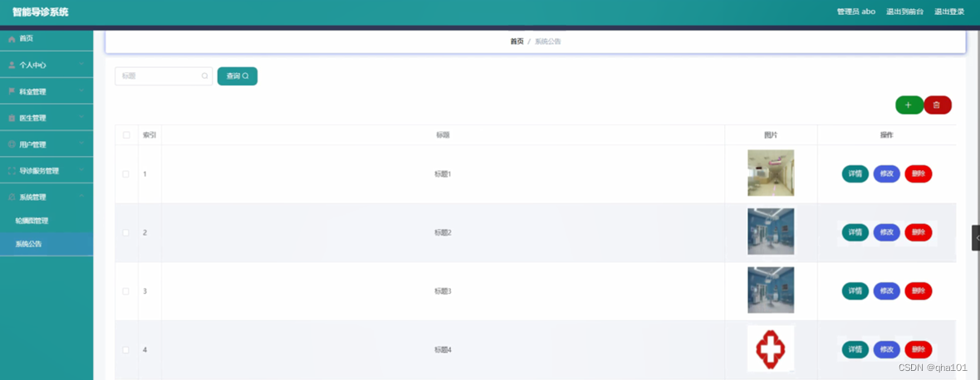Screen dimensions: 980x380
Task: Click the 操作 column header
Action: pyautogui.click(x=886, y=134)
